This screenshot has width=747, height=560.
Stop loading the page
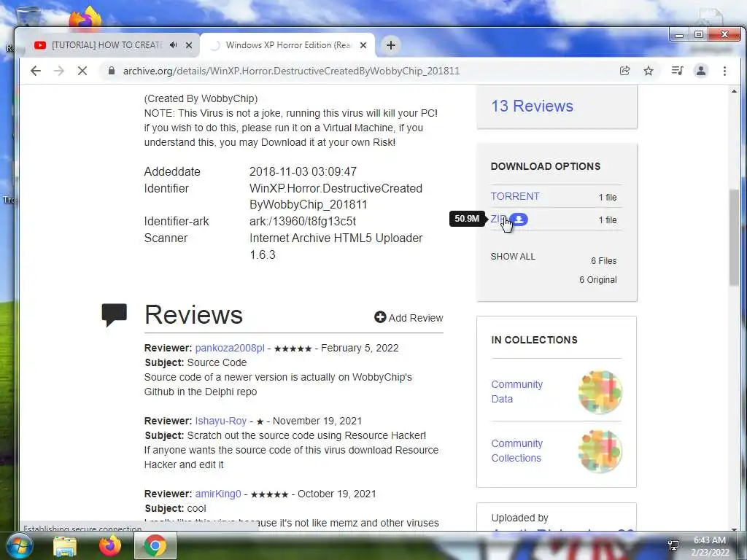tap(82, 71)
